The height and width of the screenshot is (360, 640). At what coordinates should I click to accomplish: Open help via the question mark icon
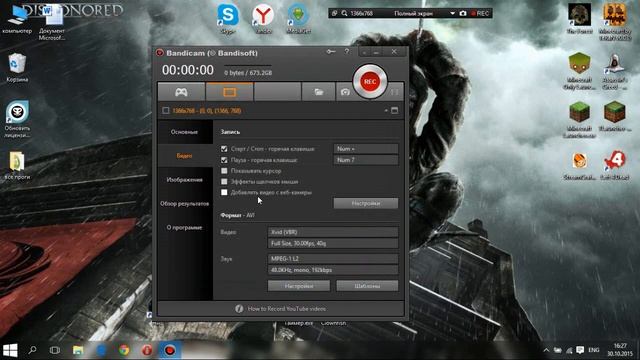pyautogui.click(x=347, y=52)
